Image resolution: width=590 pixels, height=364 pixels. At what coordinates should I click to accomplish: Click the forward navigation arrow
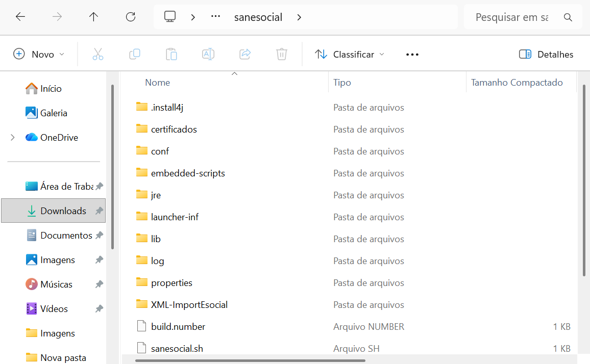pos(57,16)
